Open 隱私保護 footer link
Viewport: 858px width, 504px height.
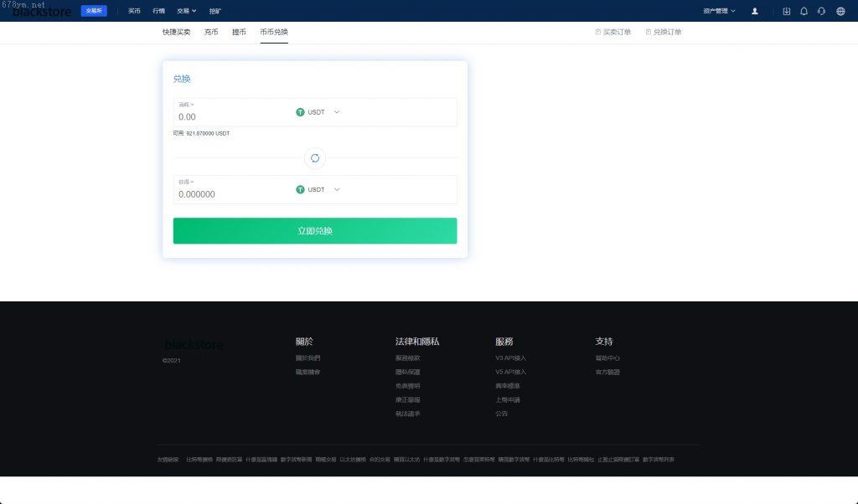pyautogui.click(x=408, y=372)
